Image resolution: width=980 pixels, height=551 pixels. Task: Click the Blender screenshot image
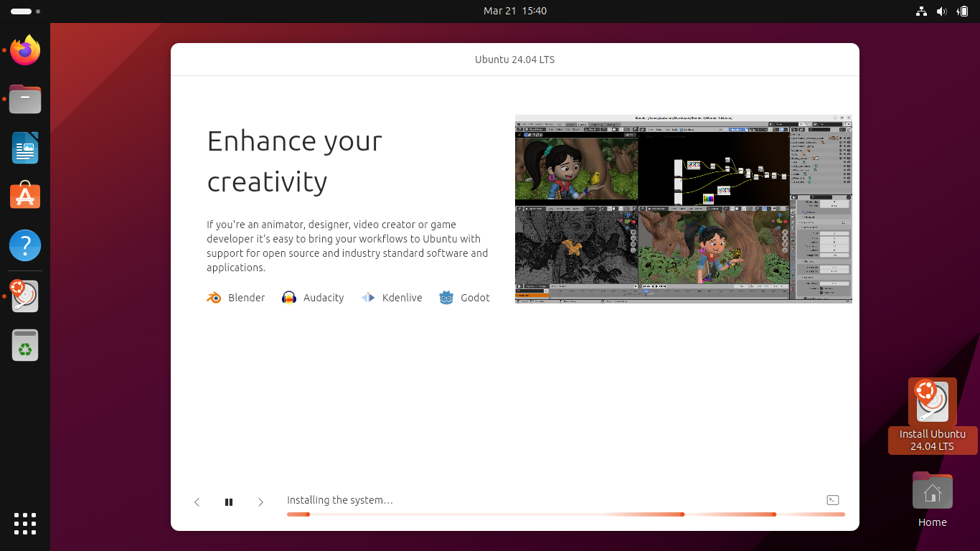click(x=683, y=209)
